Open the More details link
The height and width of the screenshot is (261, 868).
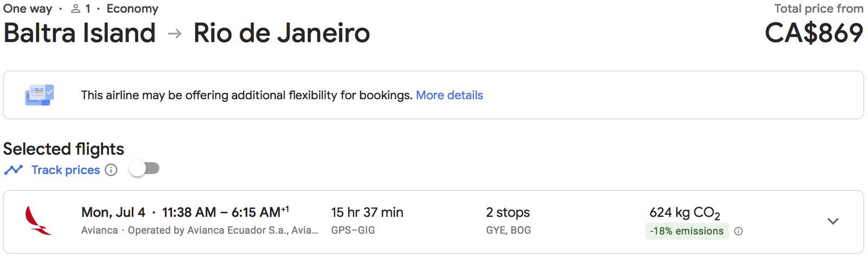[449, 95]
